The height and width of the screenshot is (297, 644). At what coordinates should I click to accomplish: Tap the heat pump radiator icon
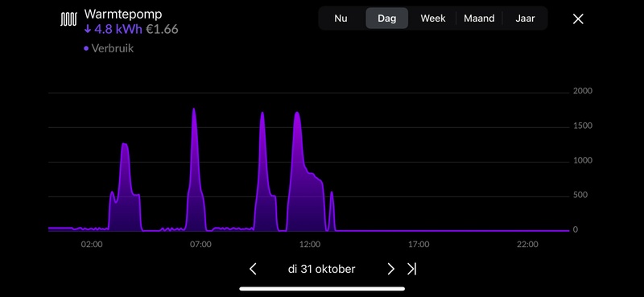click(x=68, y=19)
